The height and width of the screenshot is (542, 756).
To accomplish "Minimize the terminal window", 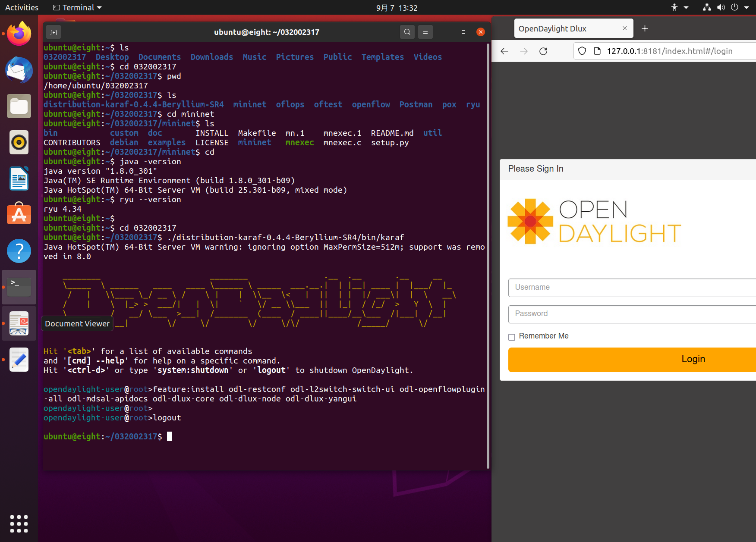I will pos(446,32).
